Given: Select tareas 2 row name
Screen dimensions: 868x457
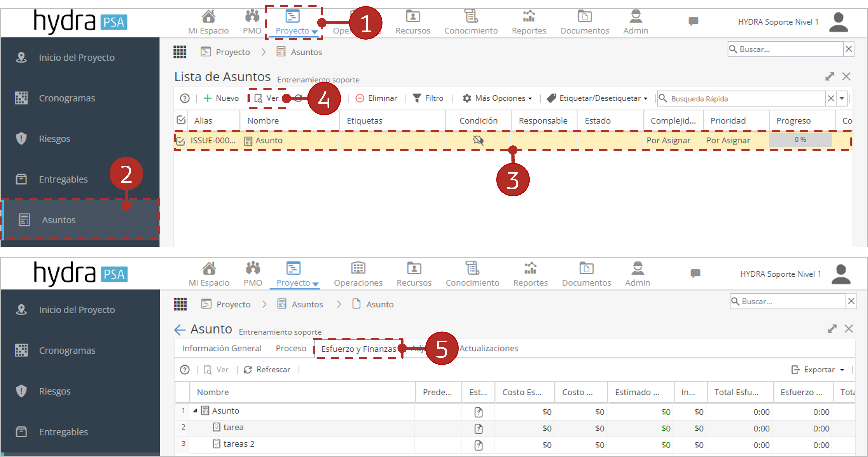Looking at the screenshot, I should [239, 444].
